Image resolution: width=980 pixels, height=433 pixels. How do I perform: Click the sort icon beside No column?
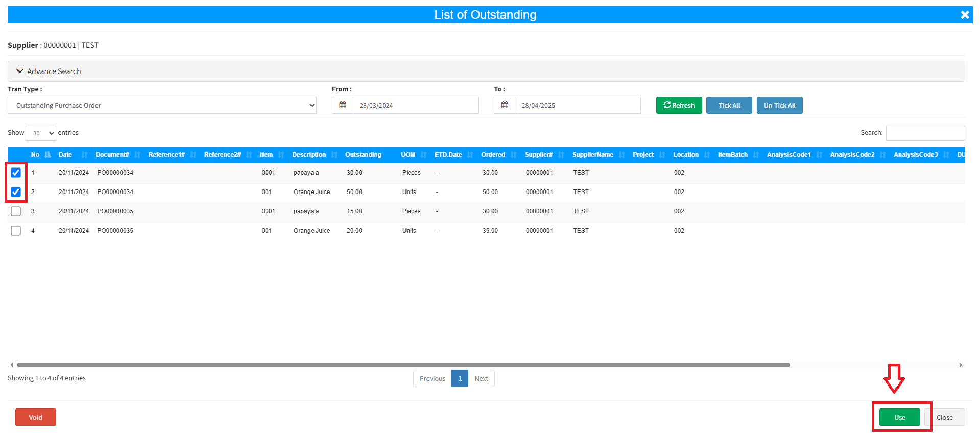coord(48,155)
